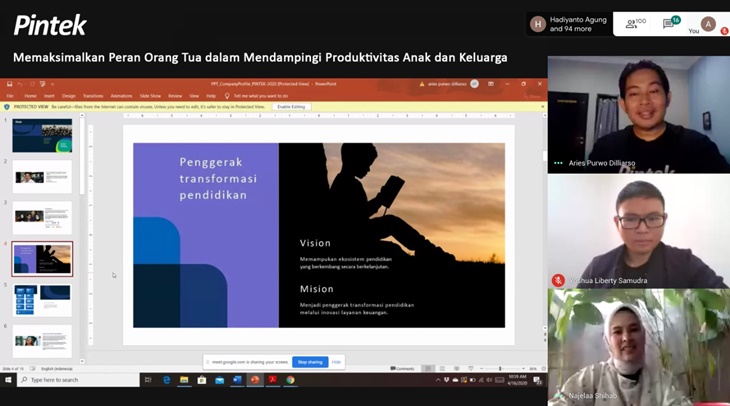Click the PowerPoint taskbar icon
This screenshot has width=730, height=406.
coord(255,380)
